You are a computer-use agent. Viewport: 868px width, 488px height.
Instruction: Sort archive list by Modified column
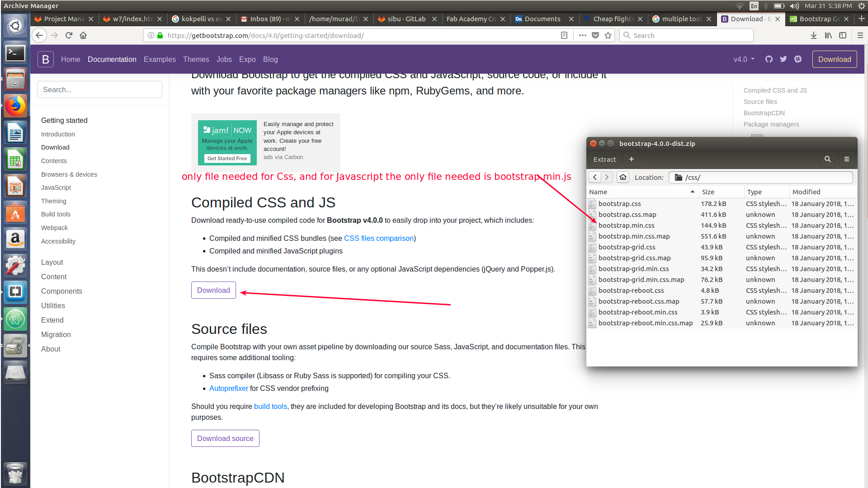coord(823,192)
